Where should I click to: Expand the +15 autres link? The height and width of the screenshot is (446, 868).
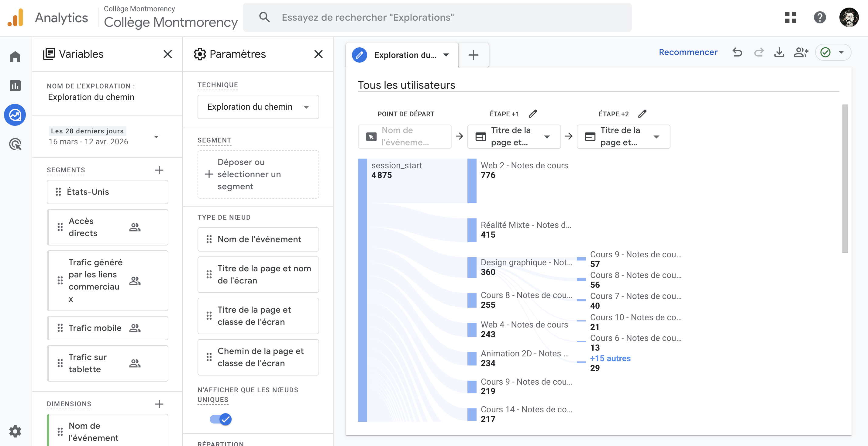610,358
